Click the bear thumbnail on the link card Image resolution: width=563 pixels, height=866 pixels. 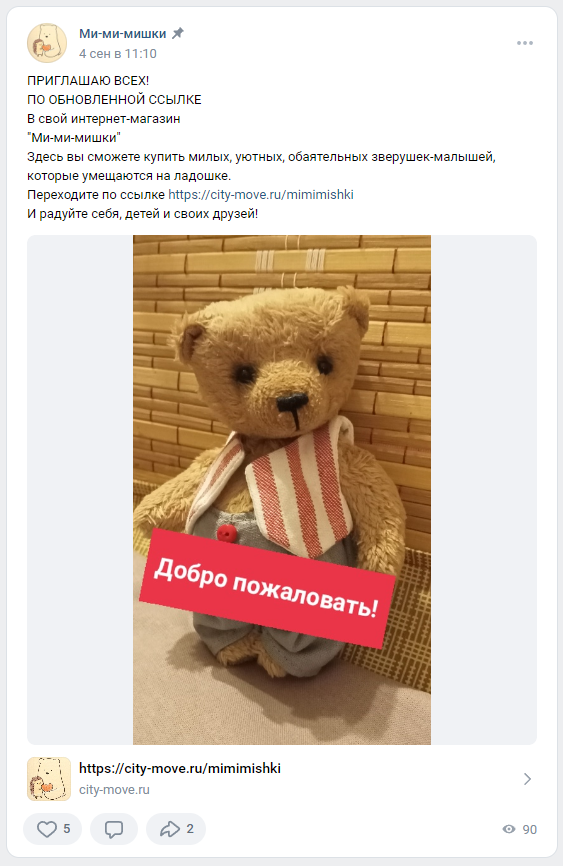(49, 779)
